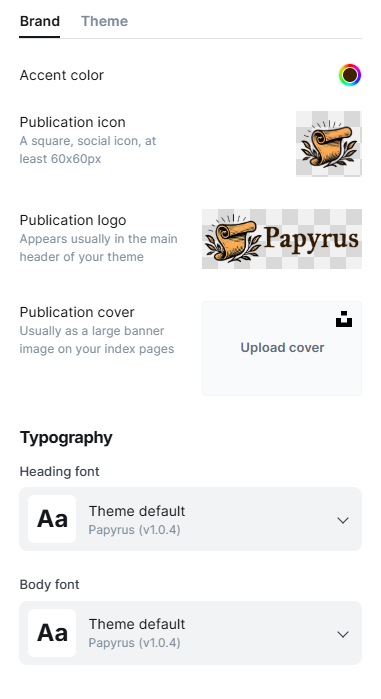This screenshot has width=381, height=699.
Task: Expand the Heading font chevron arrow
Action: tap(343, 520)
